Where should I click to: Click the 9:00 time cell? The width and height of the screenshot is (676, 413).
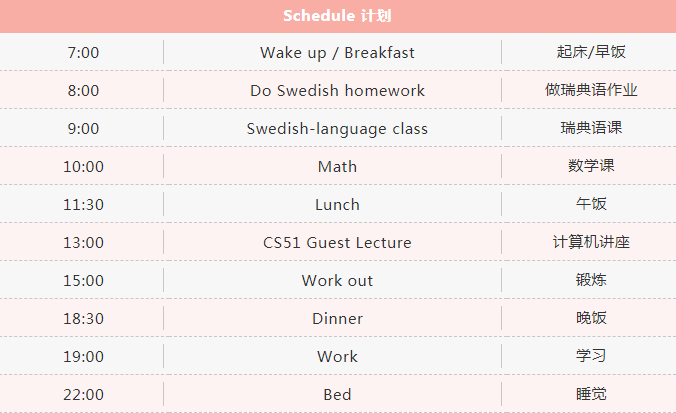point(83,129)
